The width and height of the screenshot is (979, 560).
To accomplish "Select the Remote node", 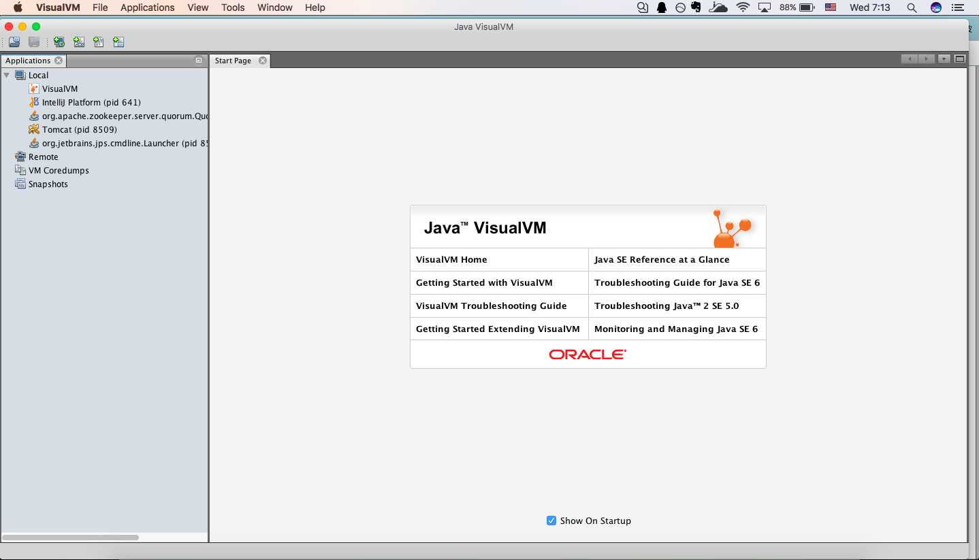I will click(x=44, y=157).
